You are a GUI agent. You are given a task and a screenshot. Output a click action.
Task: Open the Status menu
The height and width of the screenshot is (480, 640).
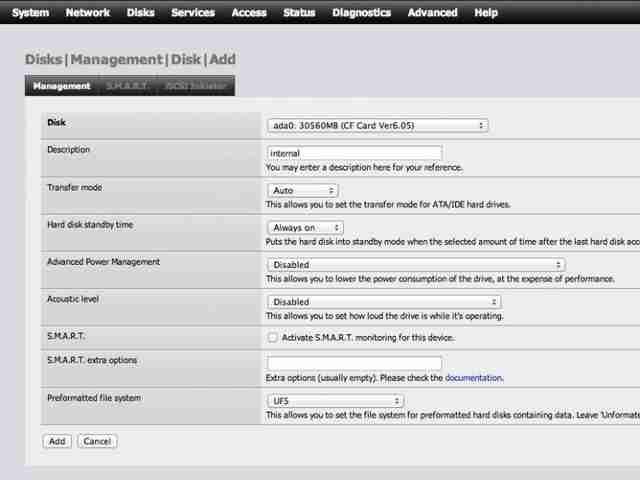point(299,13)
